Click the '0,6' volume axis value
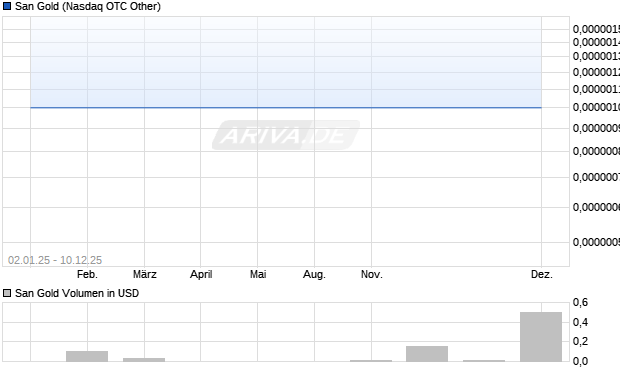Screen dimensions: 620x371 click(580, 303)
